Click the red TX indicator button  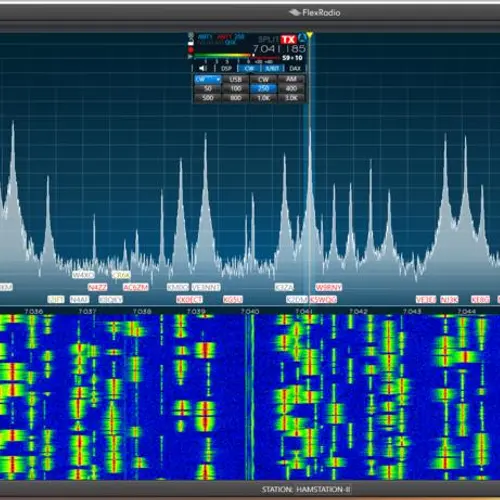(x=288, y=39)
